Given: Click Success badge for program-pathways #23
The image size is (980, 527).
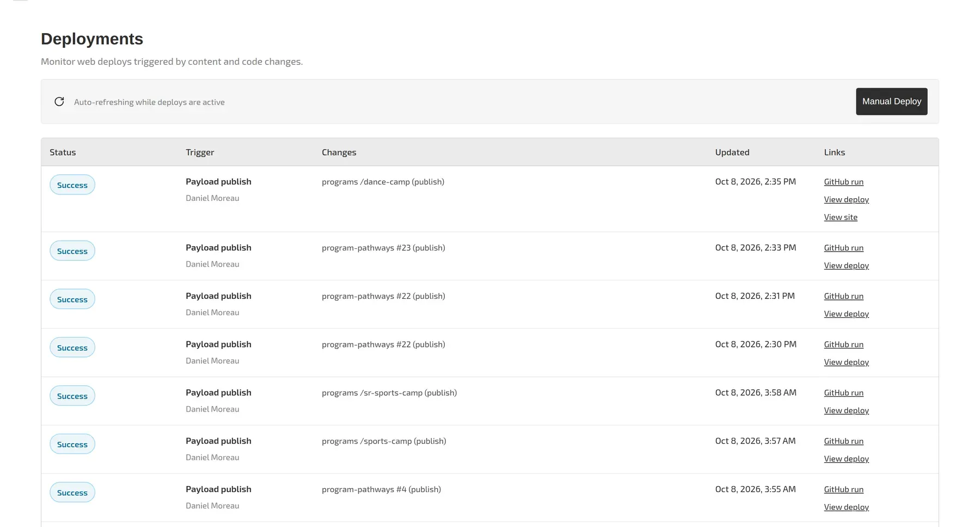Looking at the screenshot, I should (72, 251).
